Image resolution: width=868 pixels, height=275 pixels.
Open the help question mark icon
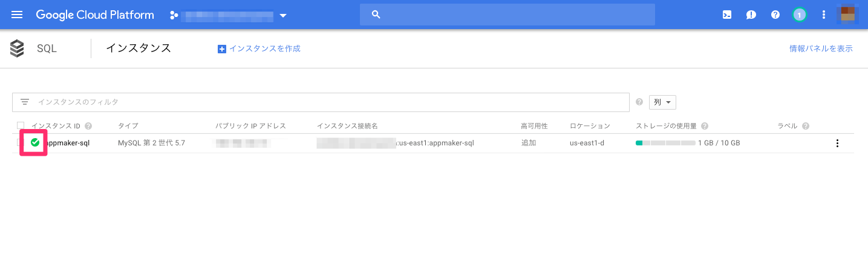(x=775, y=15)
